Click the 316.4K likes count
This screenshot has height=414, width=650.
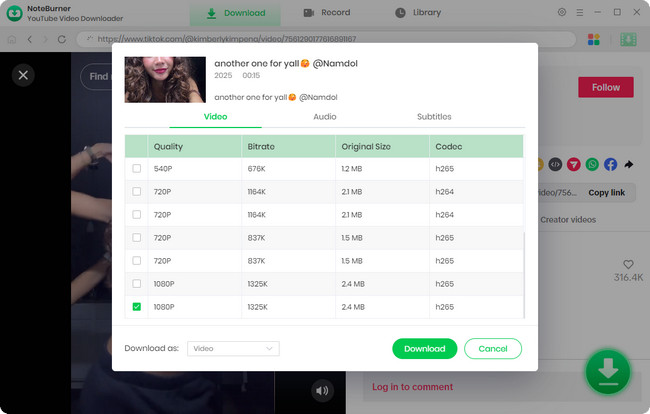pos(628,277)
